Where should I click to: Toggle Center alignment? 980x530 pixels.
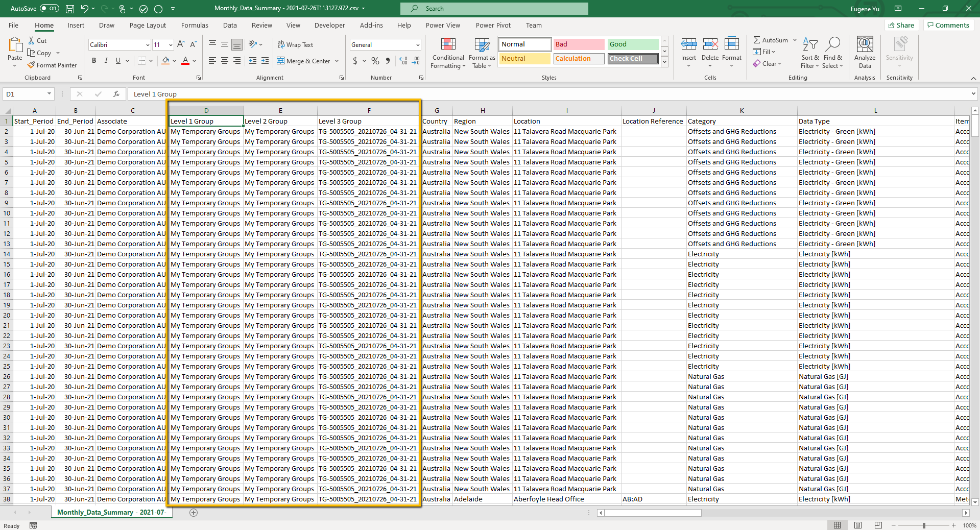click(x=225, y=61)
